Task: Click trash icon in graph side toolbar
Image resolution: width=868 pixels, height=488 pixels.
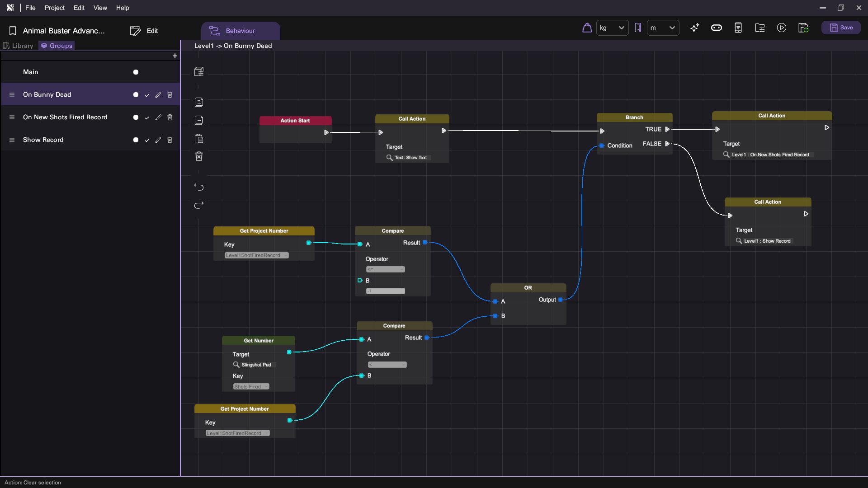Action: [199, 156]
